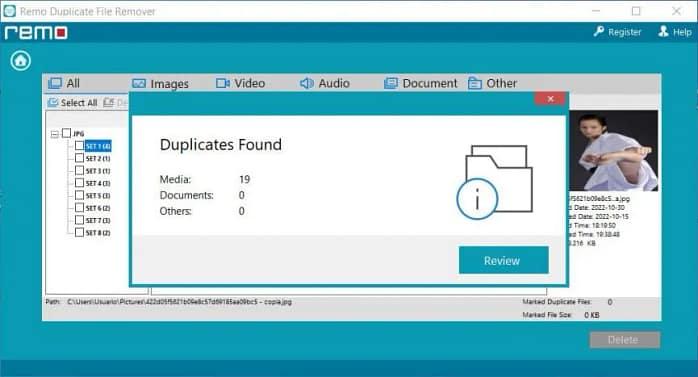The image size is (698, 377).
Task: Select the SET 5 tree row label
Action: coord(98,196)
